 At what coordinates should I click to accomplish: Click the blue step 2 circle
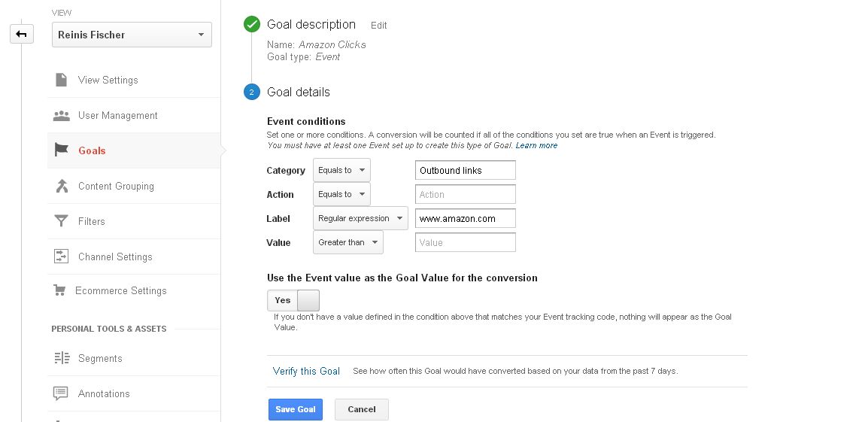251,92
